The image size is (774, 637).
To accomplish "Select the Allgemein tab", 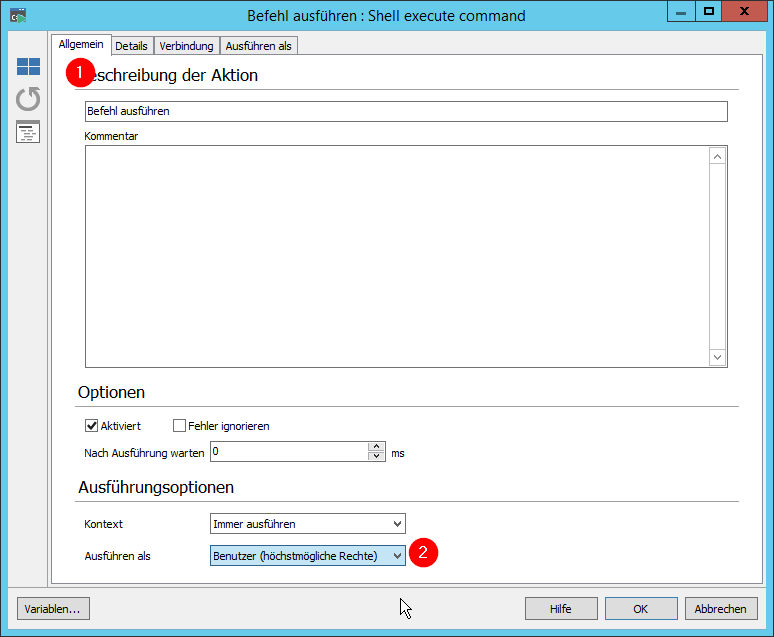I will [80, 45].
